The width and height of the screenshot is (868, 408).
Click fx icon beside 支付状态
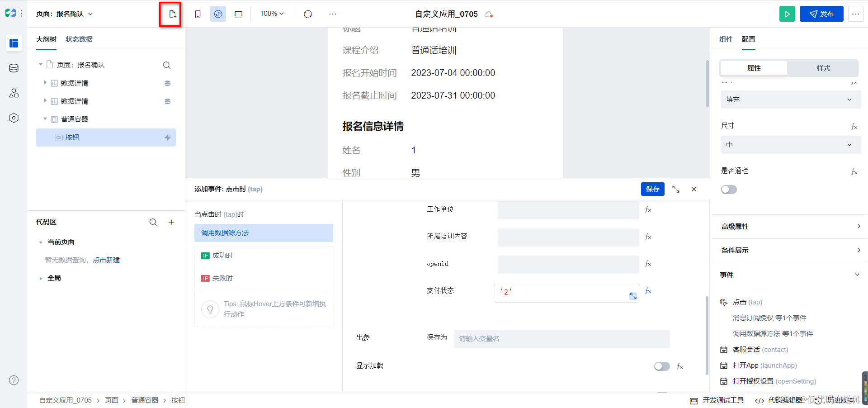[x=648, y=291]
